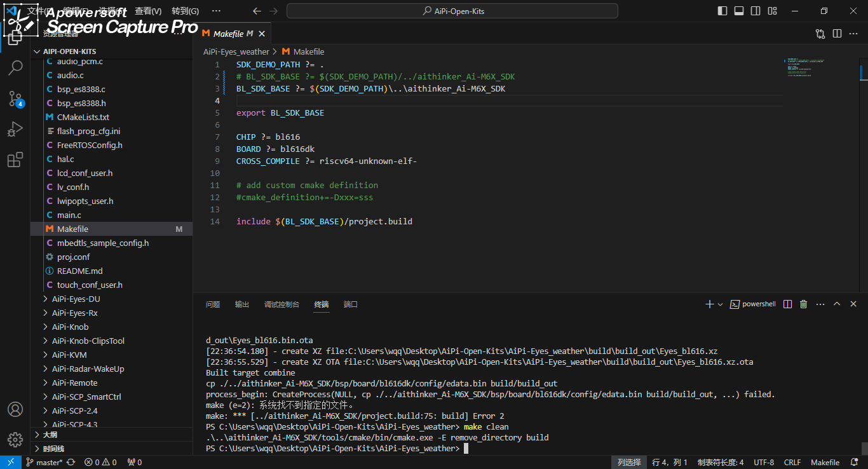Synchronize changes icon in status bar
This screenshot has width=868, height=469.
pyautogui.click(x=71, y=463)
